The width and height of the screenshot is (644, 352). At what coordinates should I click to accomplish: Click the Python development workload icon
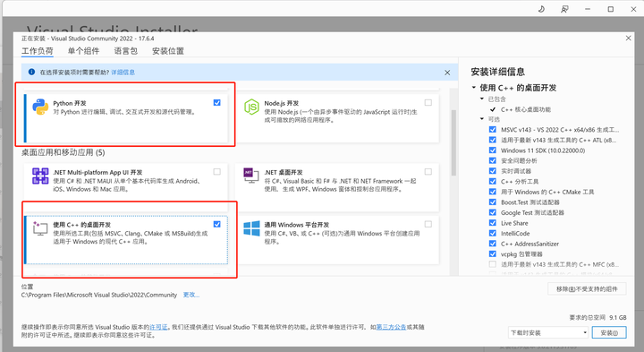(x=40, y=107)
